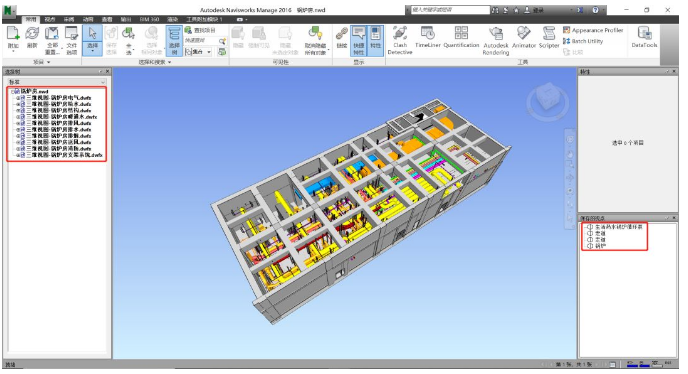Screen dimensions: 688x374
Task: Click the quick find search icon
Action: click(222, 41)
